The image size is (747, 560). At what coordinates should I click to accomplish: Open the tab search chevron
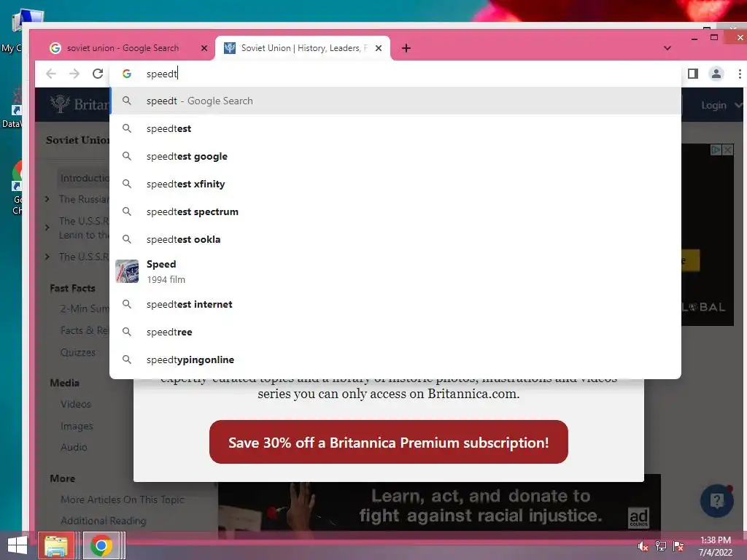[x=667, y=48]
